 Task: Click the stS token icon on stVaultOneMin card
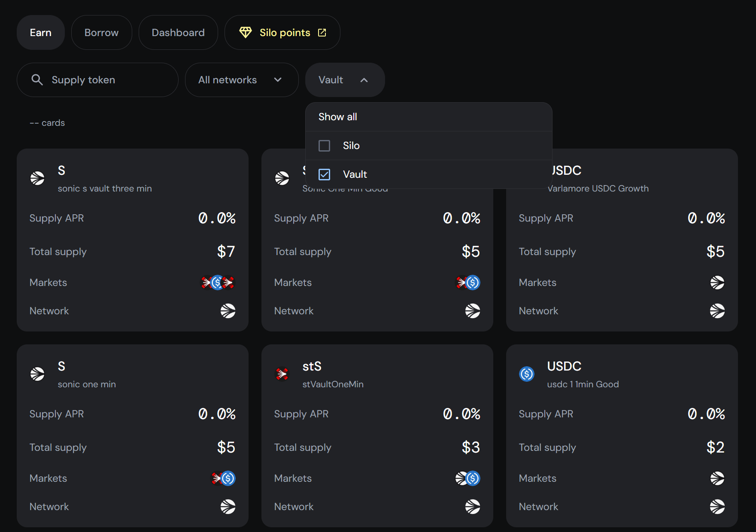point(282,374)
